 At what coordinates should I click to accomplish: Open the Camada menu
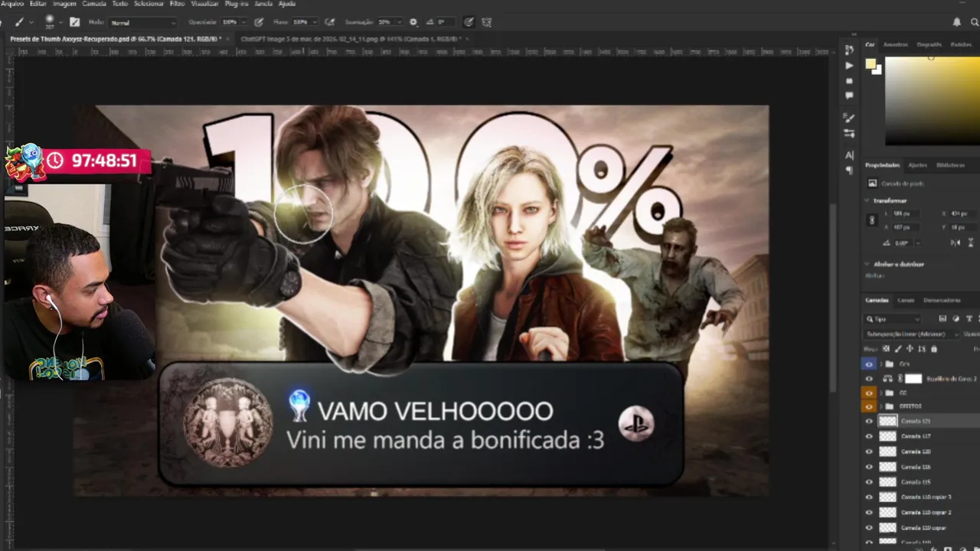pos(94,4)
